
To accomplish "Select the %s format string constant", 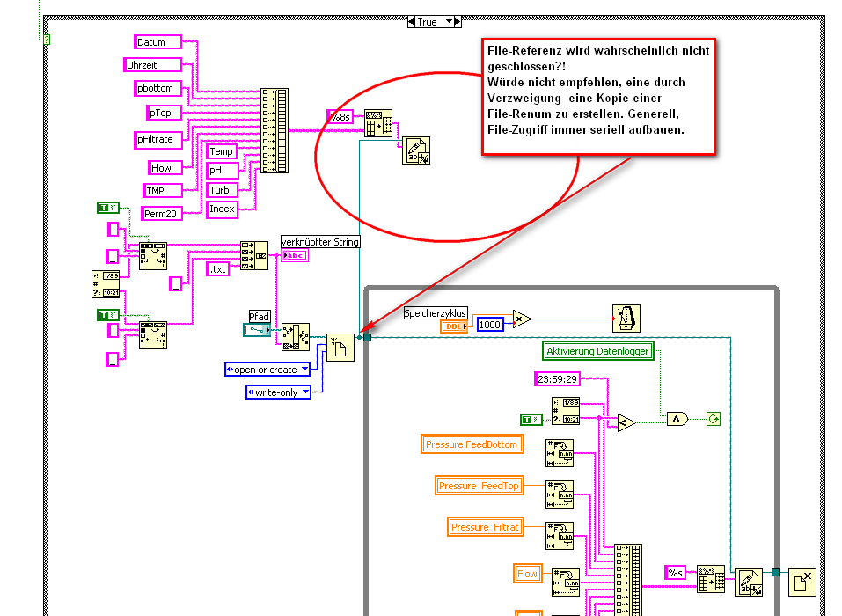I will click(x=675, y=573).
